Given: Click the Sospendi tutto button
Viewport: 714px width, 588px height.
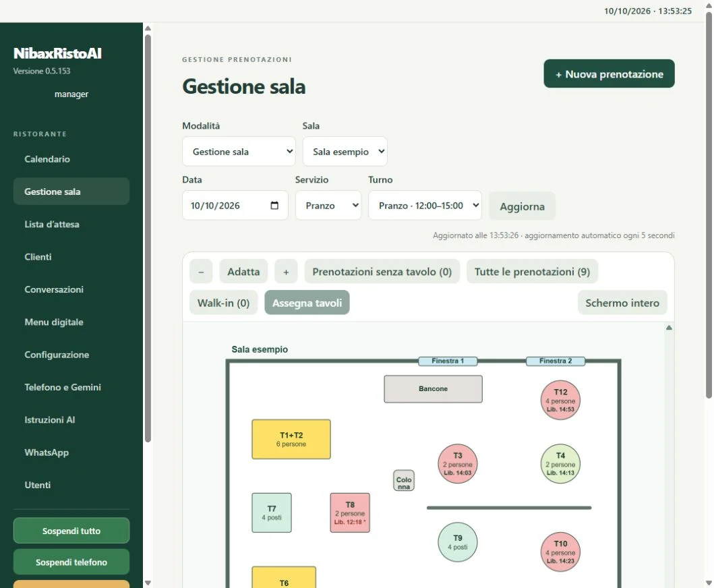Looking at the screenshot, I should point(71,531).
